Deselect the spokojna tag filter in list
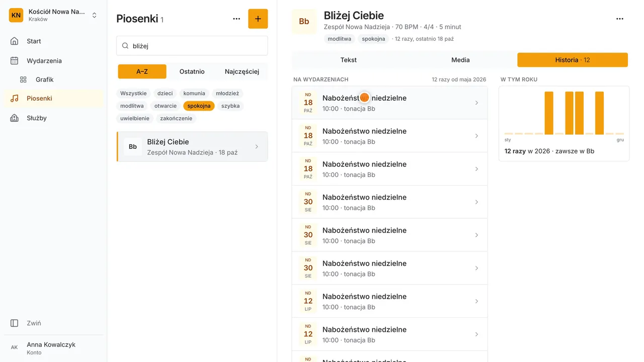 tap(199, 106)
